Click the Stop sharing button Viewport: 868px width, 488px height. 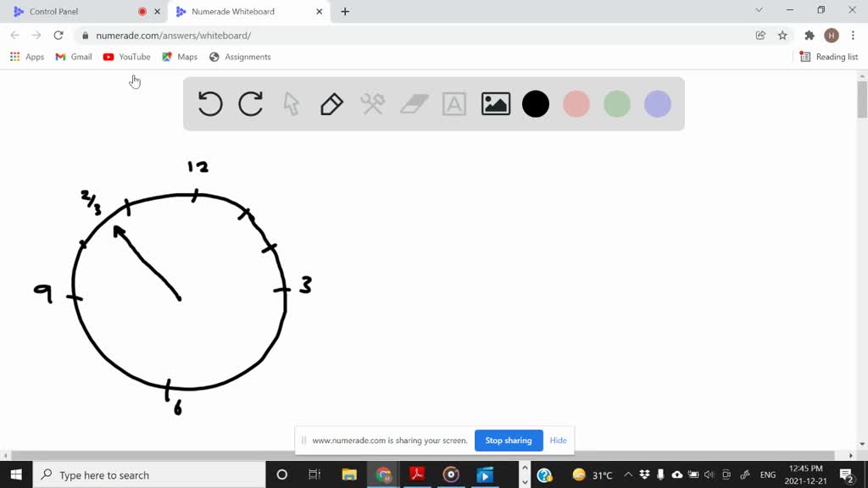[509, 441]
